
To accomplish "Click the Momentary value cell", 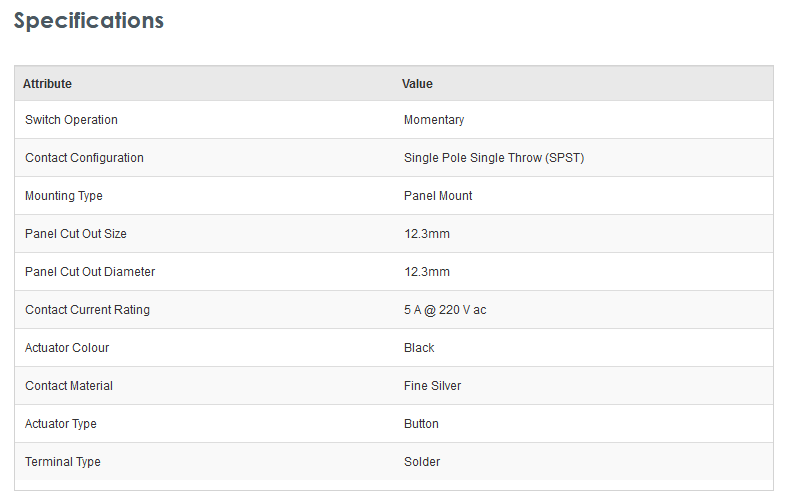I will (x=434, y=120).
